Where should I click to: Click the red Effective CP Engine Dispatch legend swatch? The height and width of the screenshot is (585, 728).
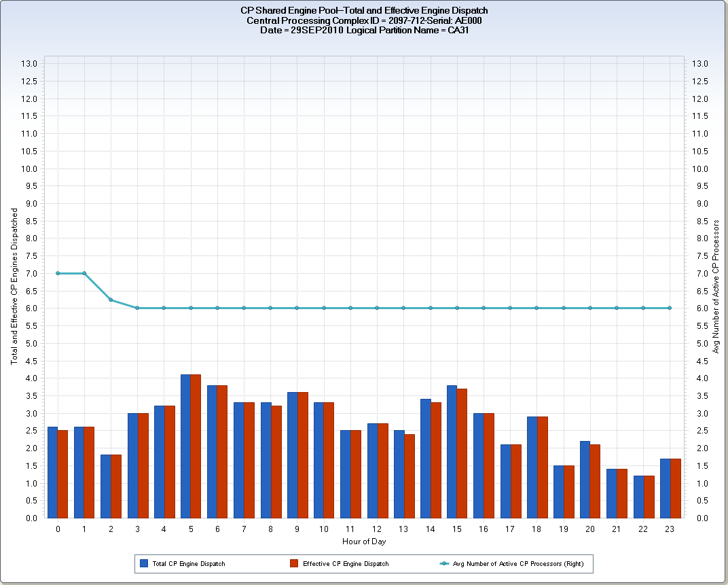click(x=294, y=564)
